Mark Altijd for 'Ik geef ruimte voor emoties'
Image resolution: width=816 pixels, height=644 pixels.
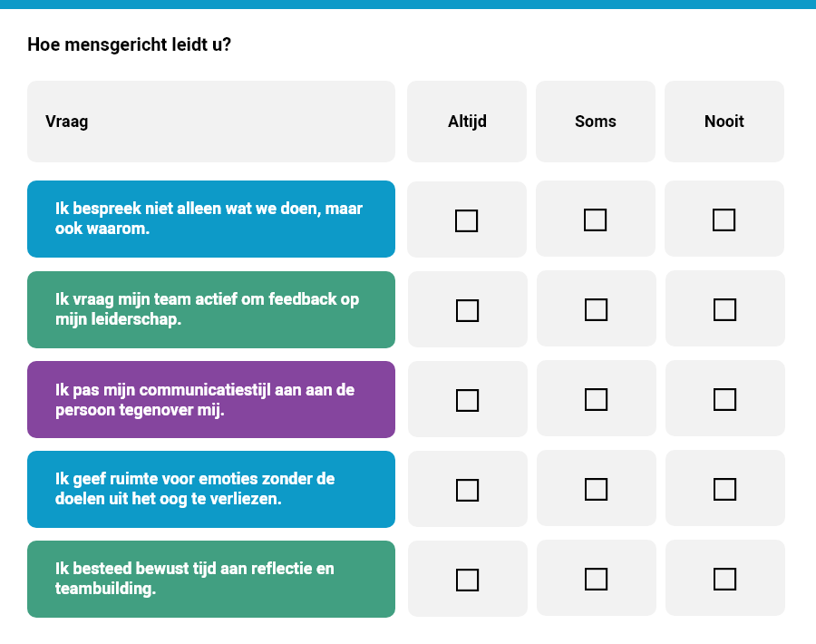[x=467, y=490]
